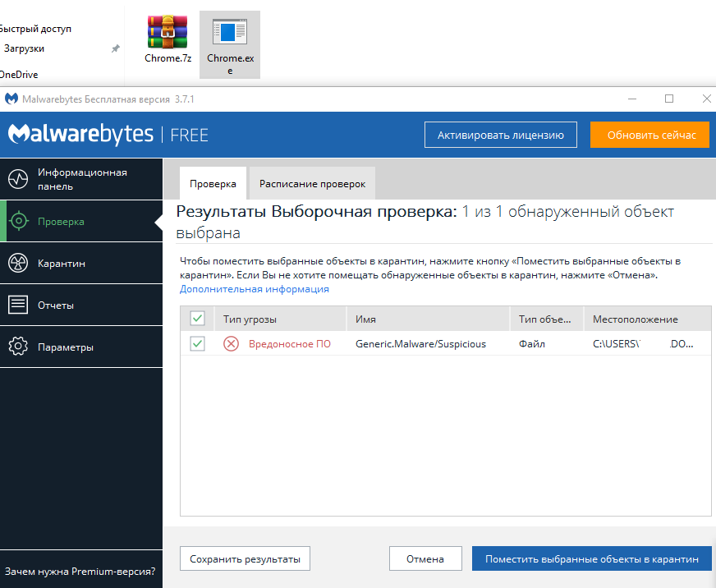Image resolution: width=716 pixels, height=588 pixels.
Task: Select the Generic.Malware/Suspicious name cell
Action: [x=420, y=344]
